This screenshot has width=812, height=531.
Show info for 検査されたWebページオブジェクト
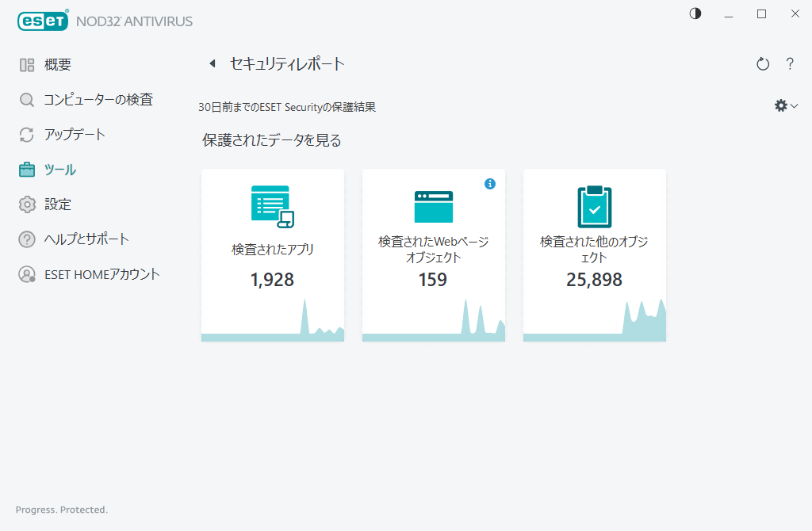click(x=490, y=183)
